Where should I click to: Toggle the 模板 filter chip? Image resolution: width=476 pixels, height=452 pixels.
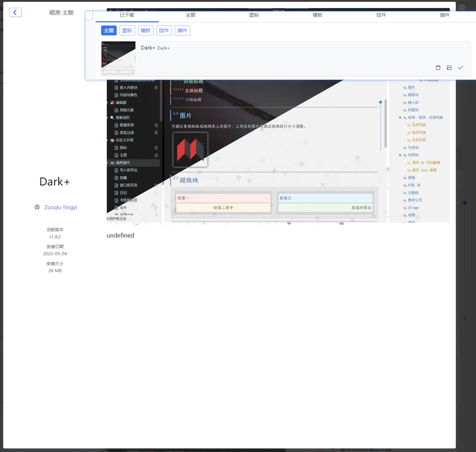tap(145, 30)
